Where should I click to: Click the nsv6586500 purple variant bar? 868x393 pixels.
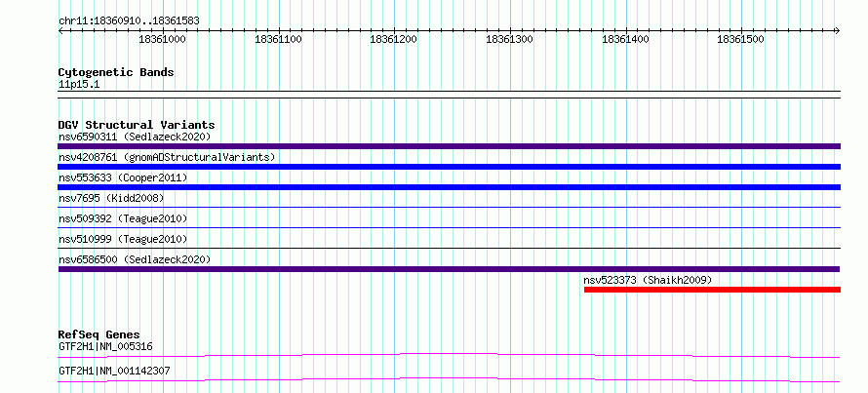pos(449,269)
